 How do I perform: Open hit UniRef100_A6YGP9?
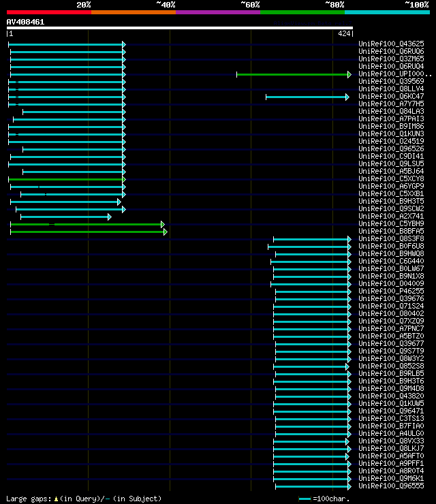tap(391, 186)
